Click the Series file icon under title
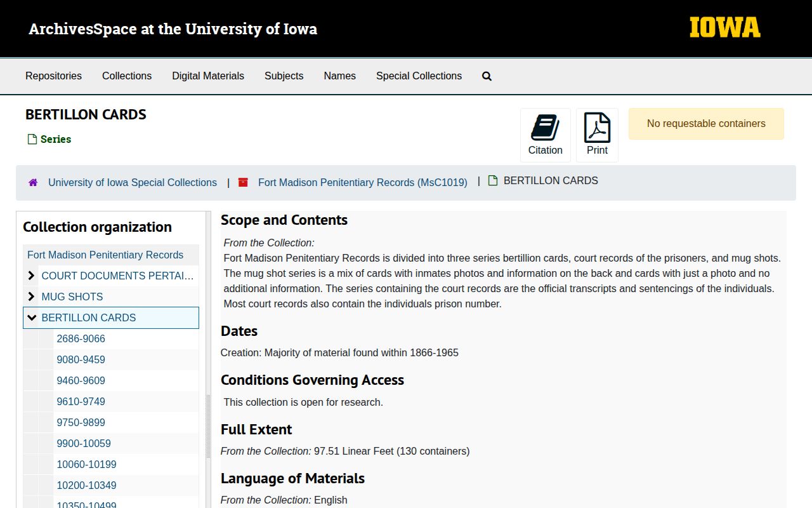Image resolution: width=812 pixels, height=508 pixels. point(32,139)
